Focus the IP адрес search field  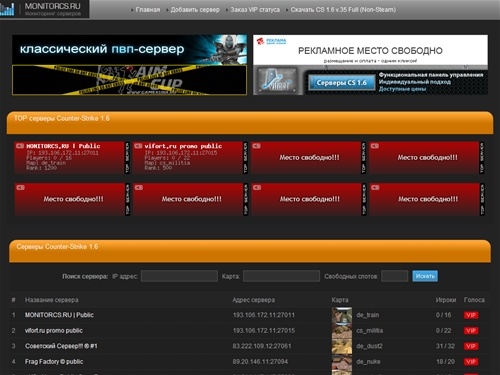179,276
